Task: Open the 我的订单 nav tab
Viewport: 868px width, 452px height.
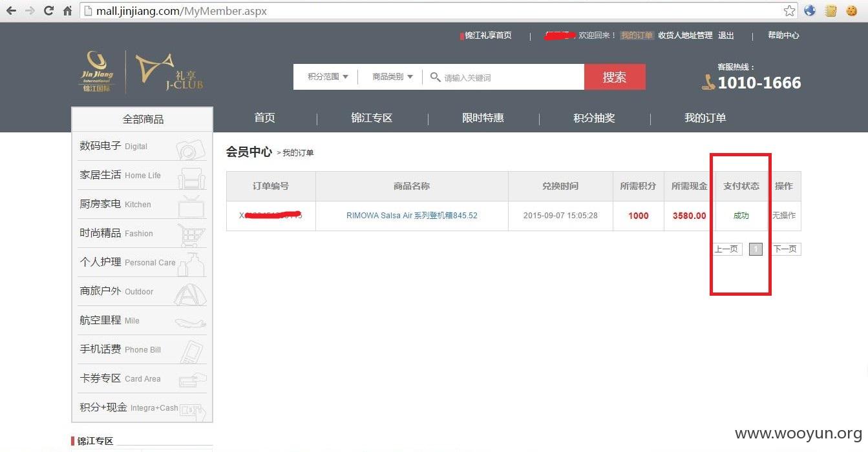Action: [705, 118]
